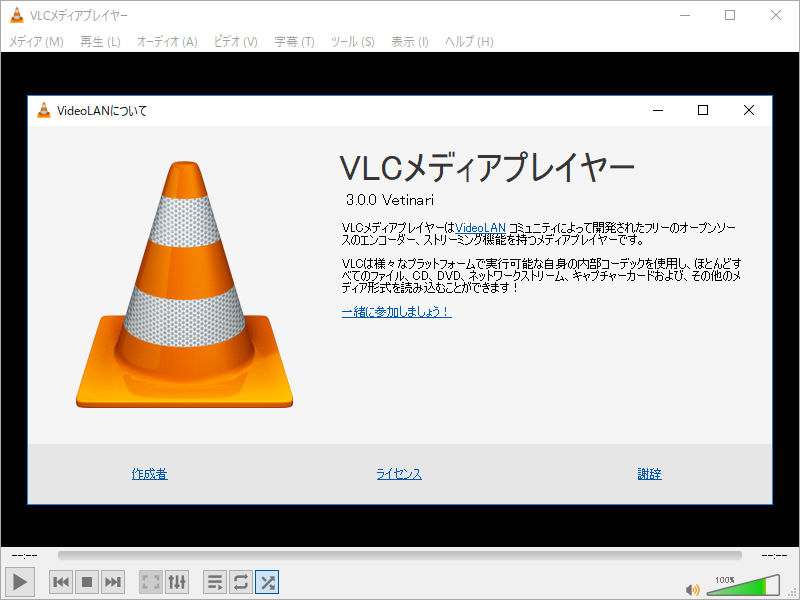Show the playlist icon
The image size is (800, 600).
coord(214,581)
